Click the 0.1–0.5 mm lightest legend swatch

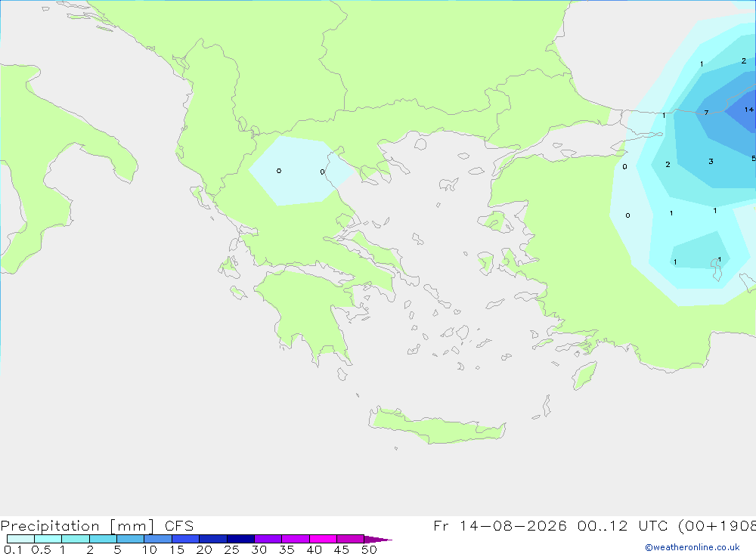pos(20,539)
